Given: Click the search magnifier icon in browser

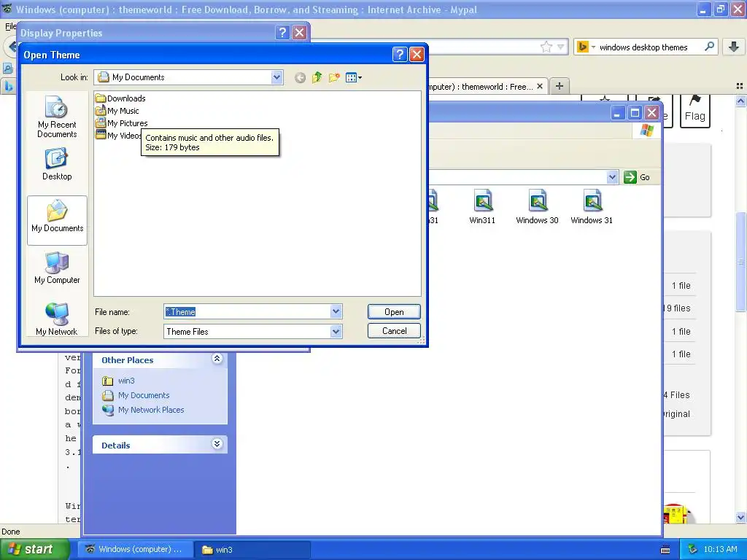Looking at the screenshot, I should (x=709, y=47).
